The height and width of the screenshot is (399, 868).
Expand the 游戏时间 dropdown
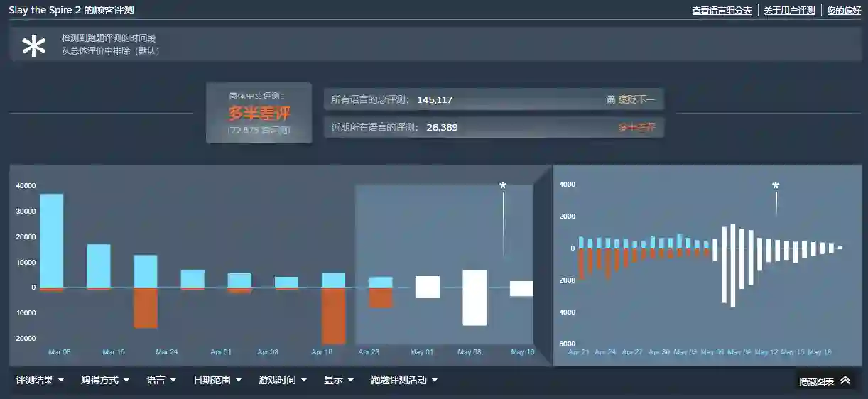pos(283,380)
